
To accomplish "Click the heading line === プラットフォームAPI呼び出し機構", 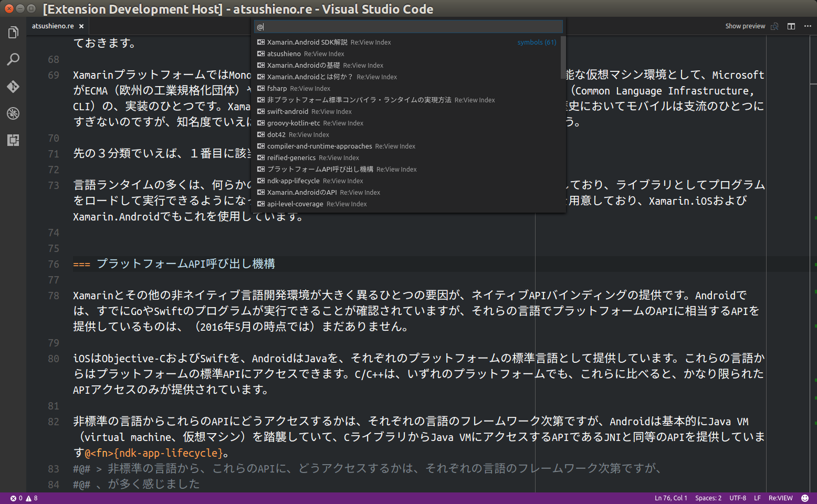I will (174, 264).
